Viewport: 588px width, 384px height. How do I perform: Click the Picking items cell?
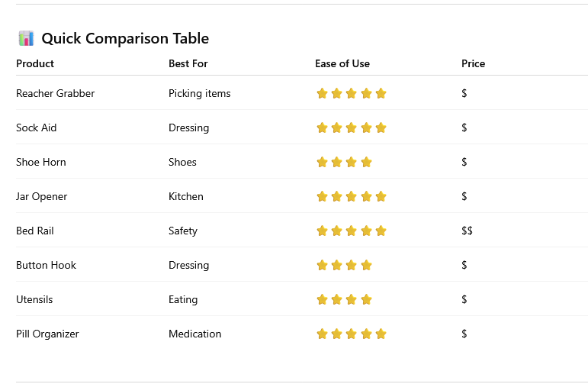point(200,93)
